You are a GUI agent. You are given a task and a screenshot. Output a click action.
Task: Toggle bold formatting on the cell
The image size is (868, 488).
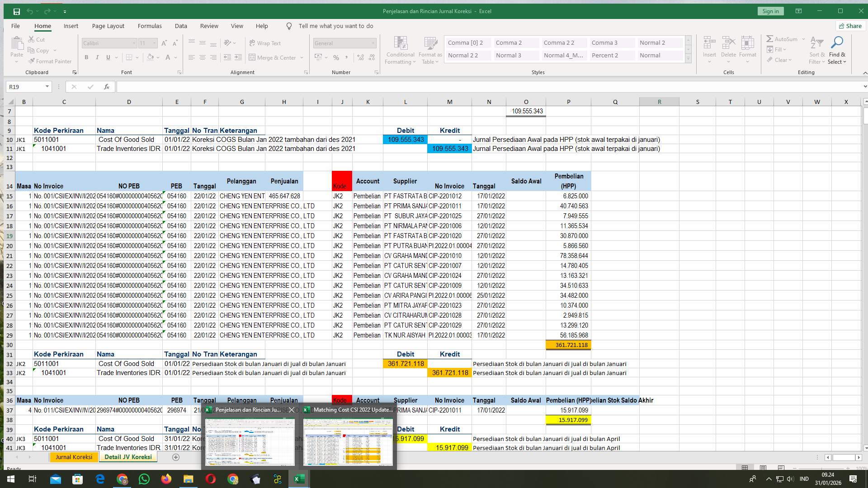pos(86,57)
